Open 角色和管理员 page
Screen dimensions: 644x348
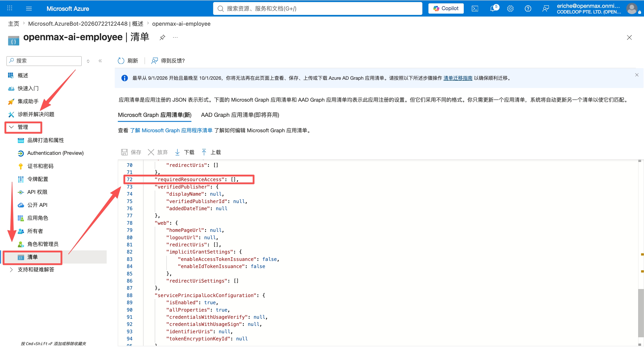(x=43, y=244)
